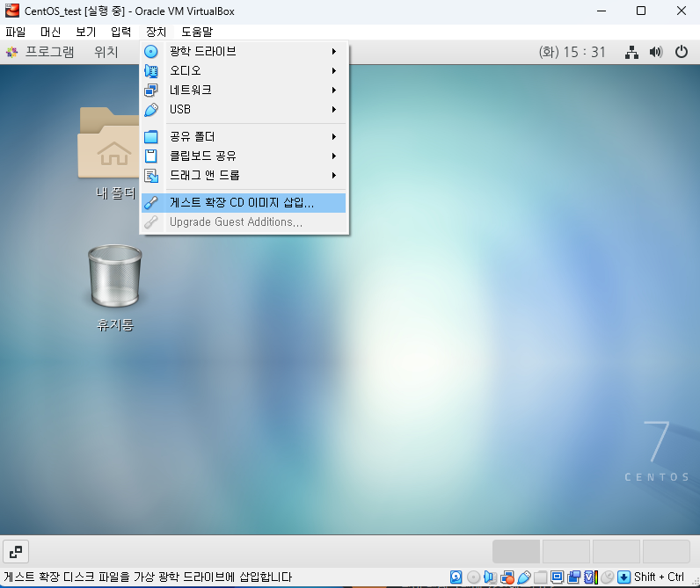This screenshot has height=588, width=700.
Task: Click the arrow next to 오디오
Action: tap(334, 70)
